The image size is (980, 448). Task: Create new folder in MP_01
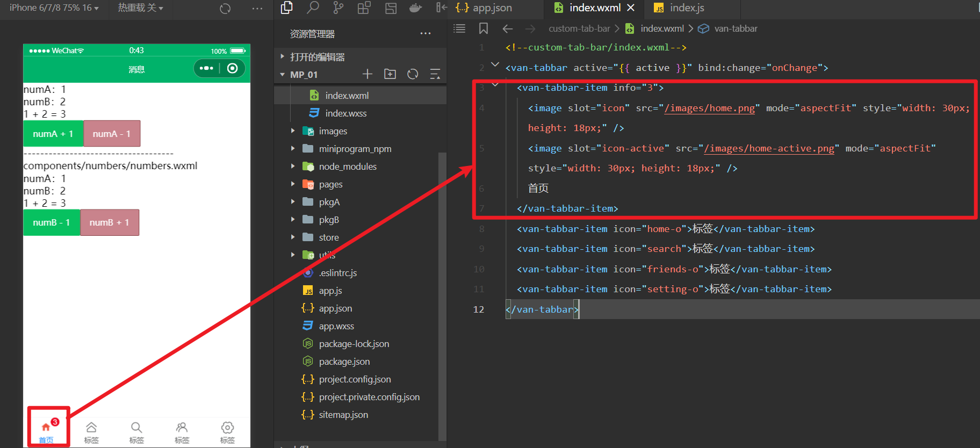coord(390,74)
